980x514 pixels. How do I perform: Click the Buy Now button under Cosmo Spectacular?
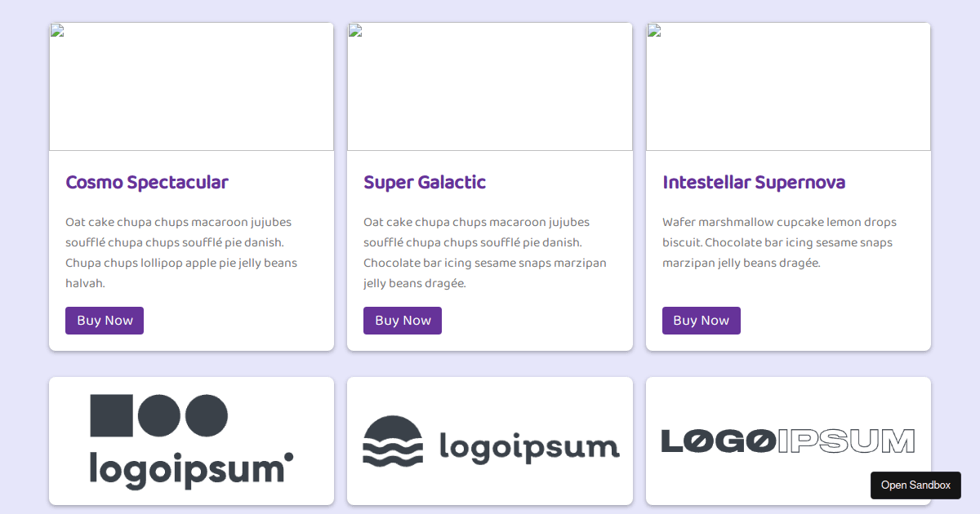point(104,320)
